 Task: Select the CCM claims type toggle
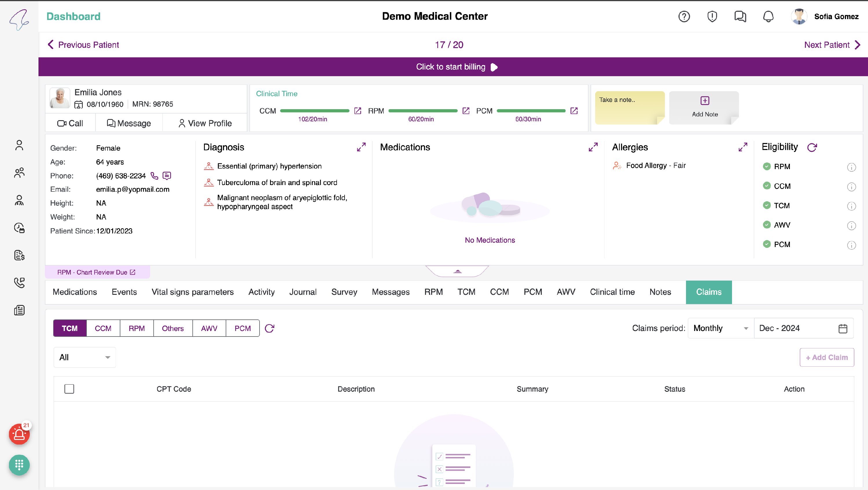pyautogui.click(x=103, y=328)
